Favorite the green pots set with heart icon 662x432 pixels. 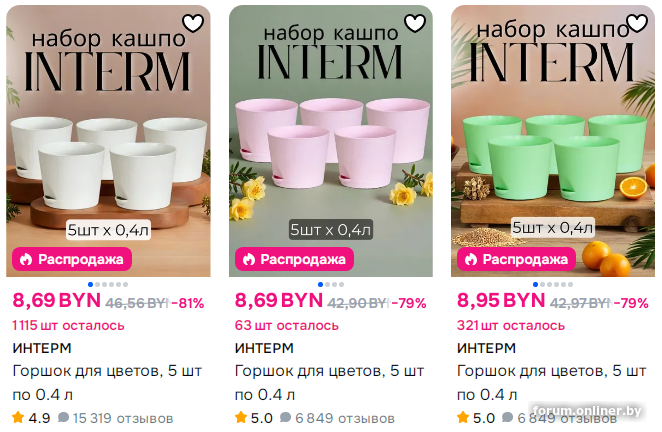pos(637,24)
